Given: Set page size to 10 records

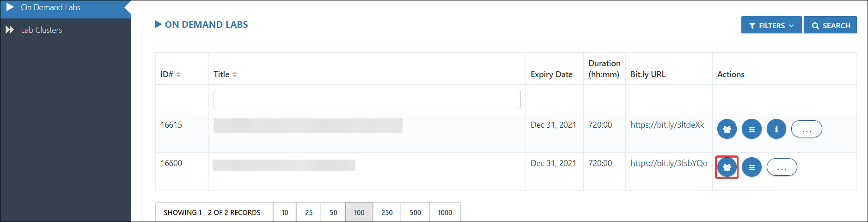Looking at the screenshot, I should pos(285,212).
